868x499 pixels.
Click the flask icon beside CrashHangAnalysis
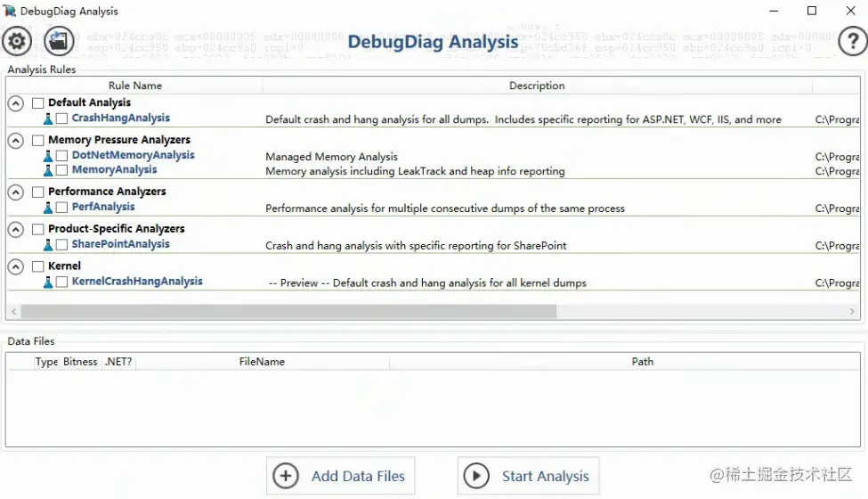[48, 119]
